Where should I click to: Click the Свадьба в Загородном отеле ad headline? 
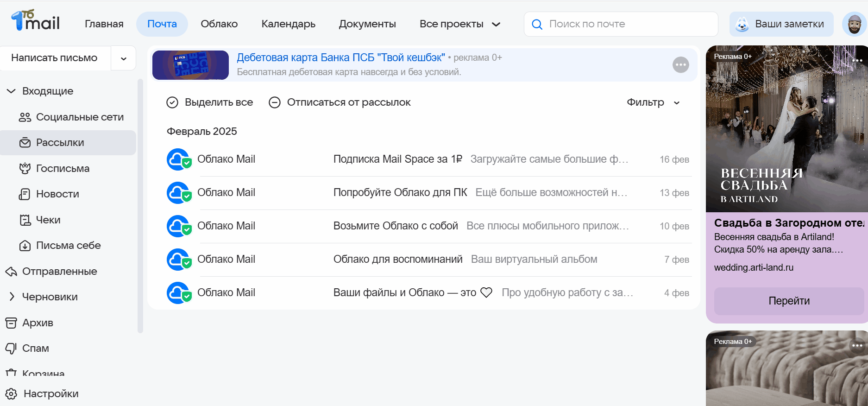click(x=789, y=223)
